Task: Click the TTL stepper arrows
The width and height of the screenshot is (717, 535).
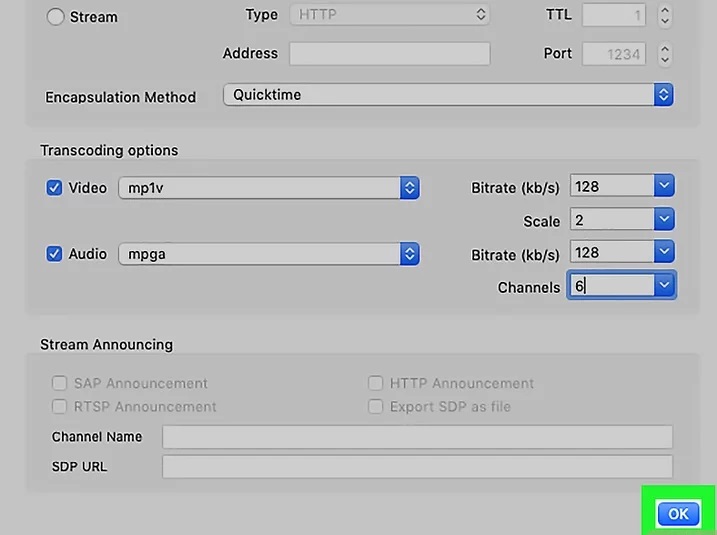Action: pos(665,16)
